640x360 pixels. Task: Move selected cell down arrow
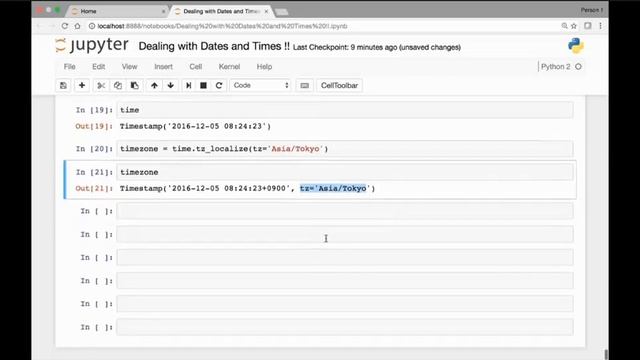[171, 85]
